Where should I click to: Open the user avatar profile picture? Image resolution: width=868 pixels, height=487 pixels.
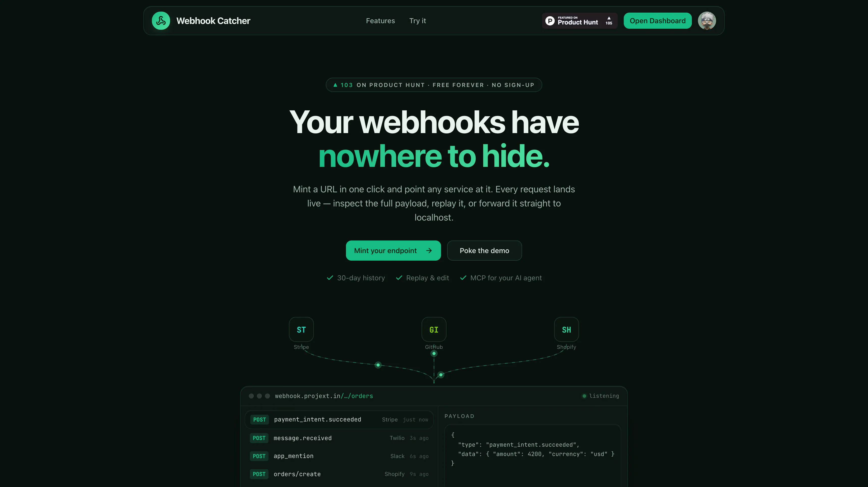pos(707,20)
